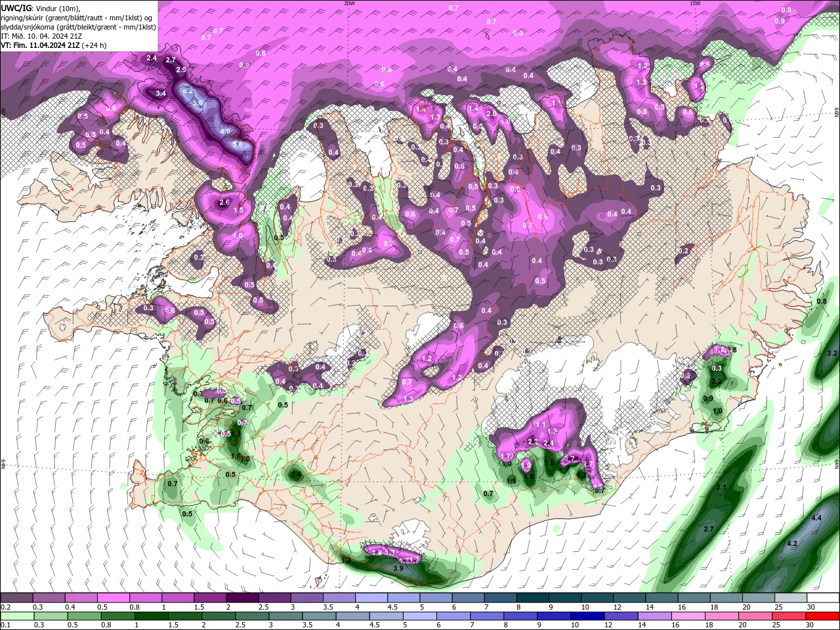Click the darkest green swatch labeled 1 in lower legend

[152, 616]
